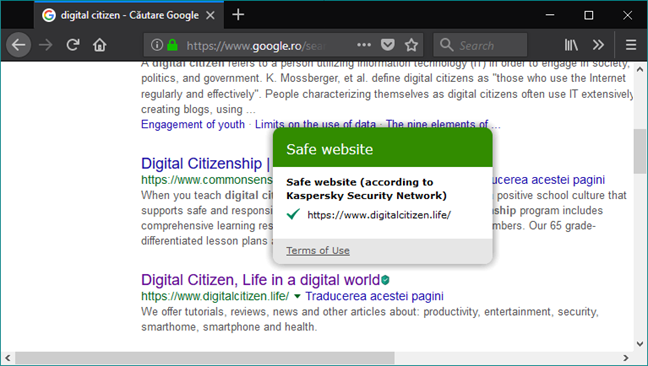Click the green checkmark in Kaspersky popup
The image size is (648, 366).
click(293, 214)
